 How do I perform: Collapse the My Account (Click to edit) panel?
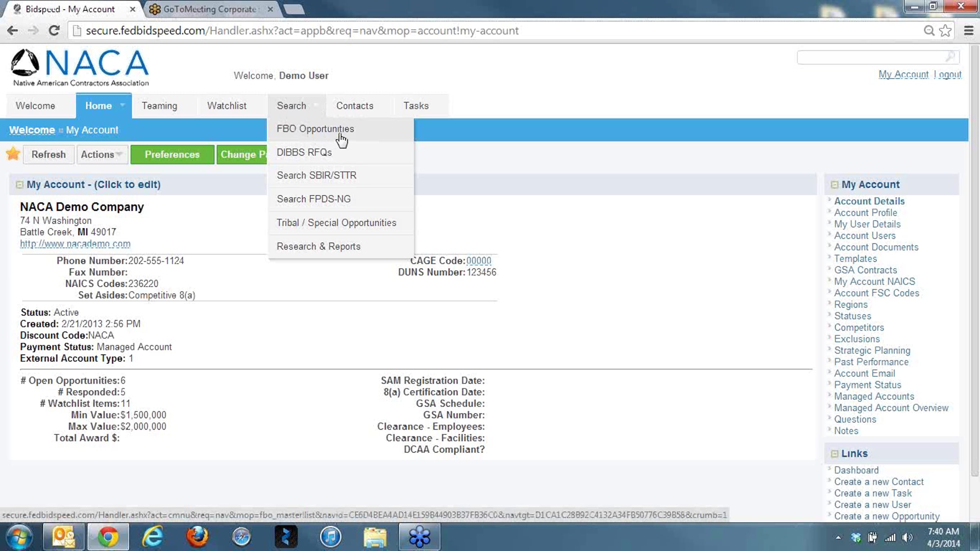(19, 185)
